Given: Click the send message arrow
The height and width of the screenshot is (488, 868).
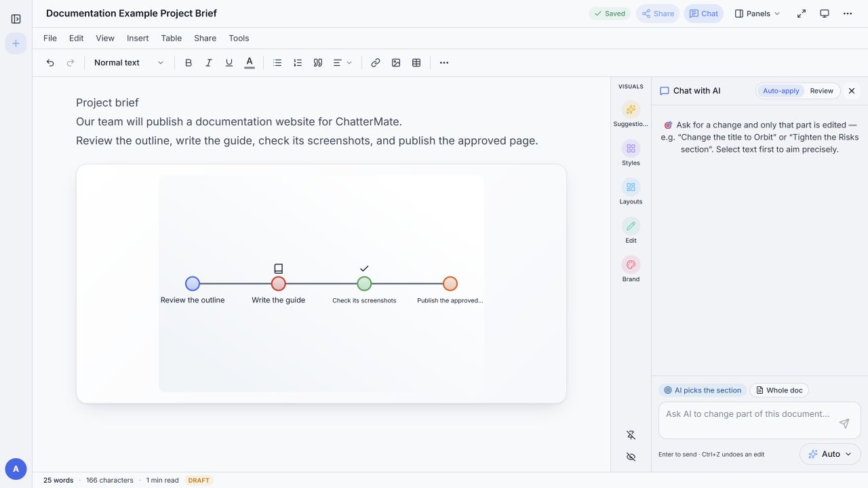Looking at the screenshot, I should coord(844,424).
